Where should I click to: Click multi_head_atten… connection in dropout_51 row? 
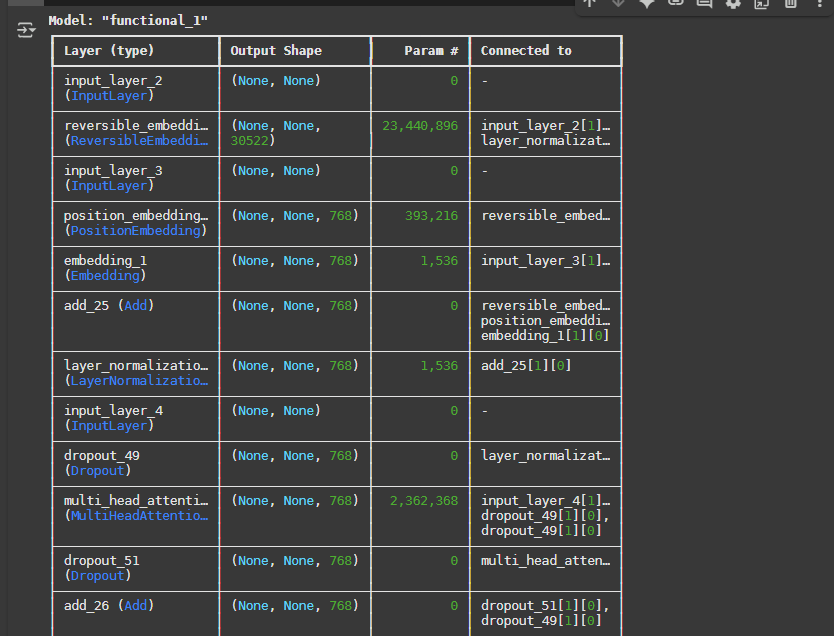tap(546, 561)
